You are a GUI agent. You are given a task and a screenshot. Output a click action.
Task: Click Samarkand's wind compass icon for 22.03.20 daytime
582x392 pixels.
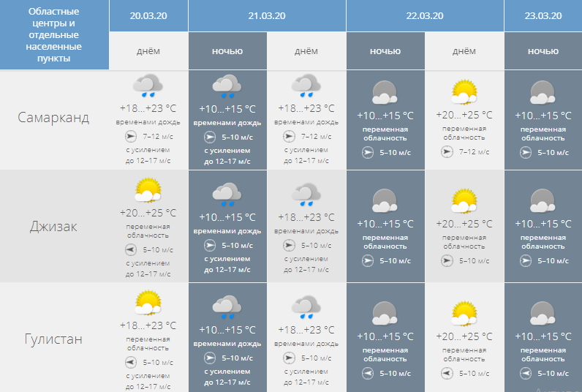(x=447, y=152)
